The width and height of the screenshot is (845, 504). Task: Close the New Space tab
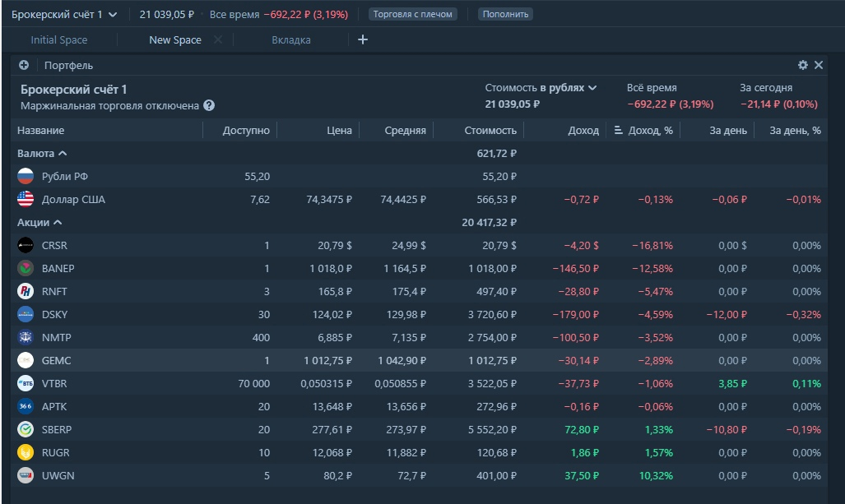coord(218,39)
